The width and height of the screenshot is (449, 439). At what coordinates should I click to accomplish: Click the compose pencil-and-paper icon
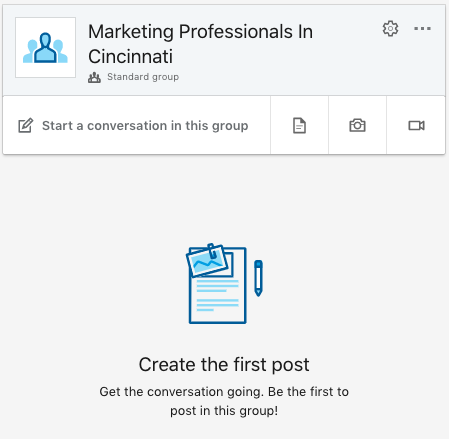(x=26, y=126)
